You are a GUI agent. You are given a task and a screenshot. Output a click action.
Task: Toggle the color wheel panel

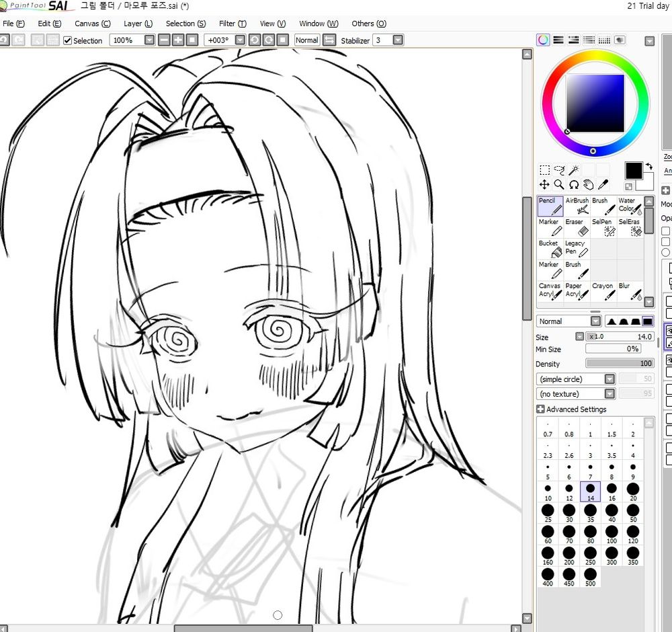click(543, 40)
